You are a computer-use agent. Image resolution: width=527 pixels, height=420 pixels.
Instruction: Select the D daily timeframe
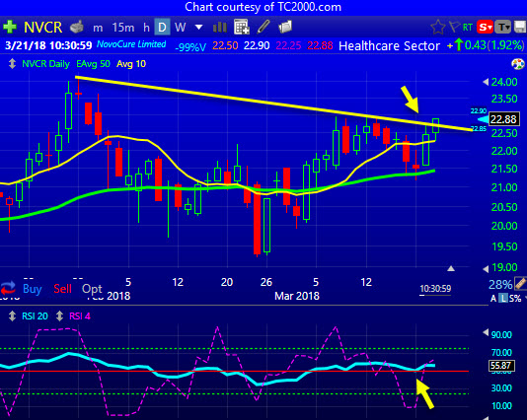click(x=162, y=27)
